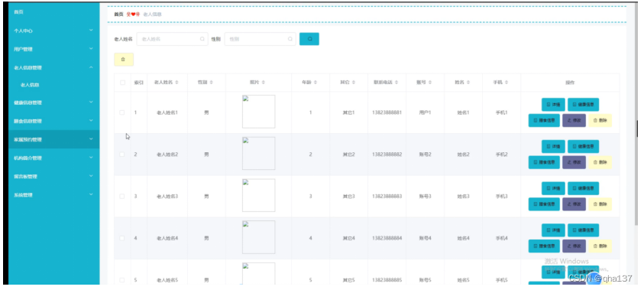644x290 pixels.
Task: Collapse 老人信息管理 sidebar chevron
Action: pyautogui.click(x=91, y=67)
